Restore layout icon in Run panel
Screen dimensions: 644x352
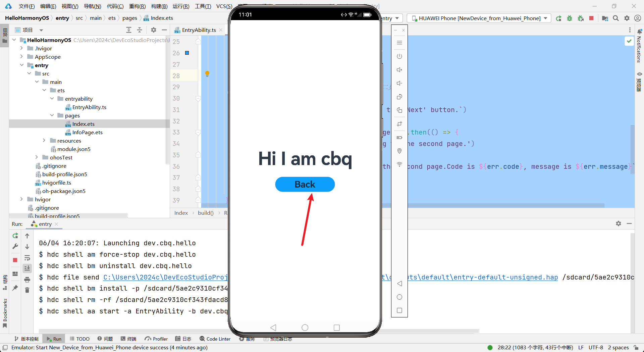[x=15, y=274]
